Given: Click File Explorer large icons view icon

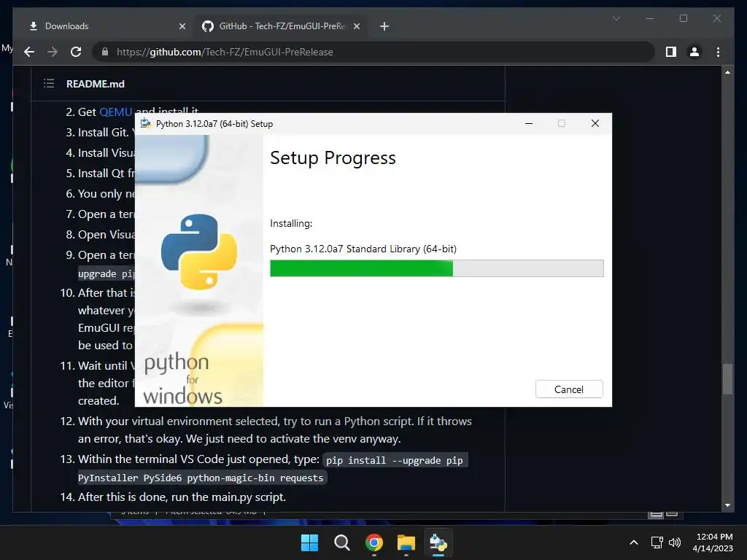Looking at the screenshot, I should coord(672,514).
